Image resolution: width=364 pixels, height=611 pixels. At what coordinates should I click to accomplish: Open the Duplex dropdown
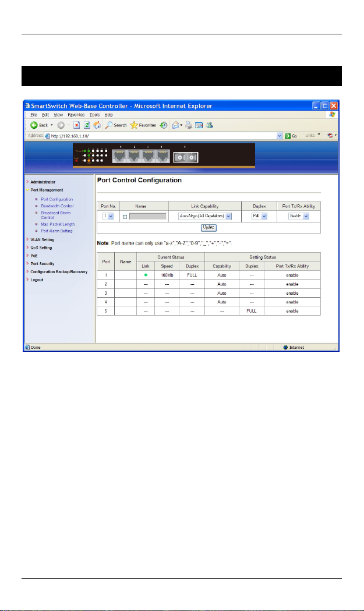pyautogui.click(x=259, y=216)
